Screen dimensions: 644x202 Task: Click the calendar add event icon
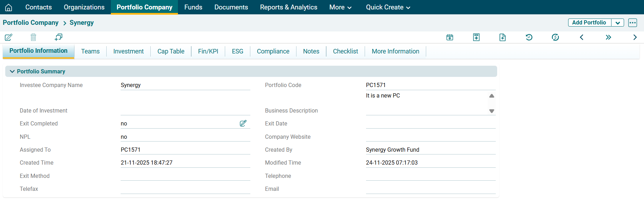point(450,37)
